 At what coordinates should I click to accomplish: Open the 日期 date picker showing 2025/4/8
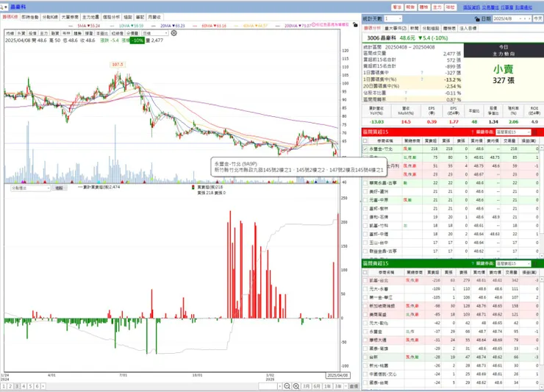[512, 18]
